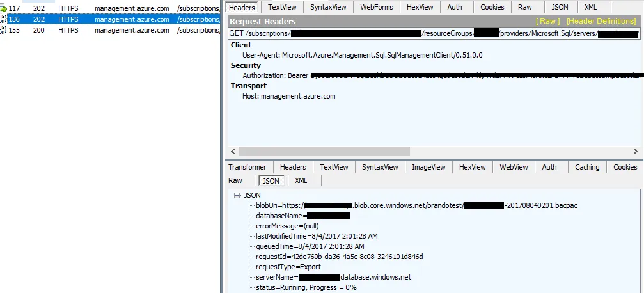Open the response HexView tab
The height and width of the screenshot is (293, 644).
point(473,167)
